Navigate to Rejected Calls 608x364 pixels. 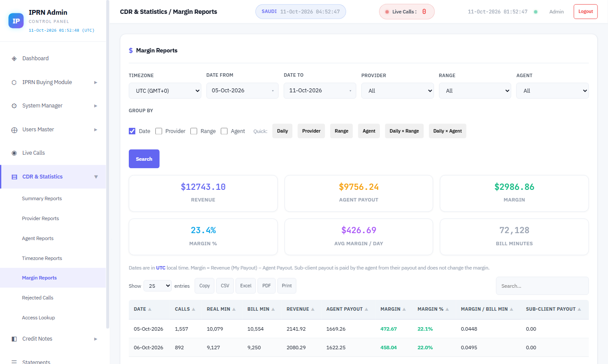tap(38, 298)
